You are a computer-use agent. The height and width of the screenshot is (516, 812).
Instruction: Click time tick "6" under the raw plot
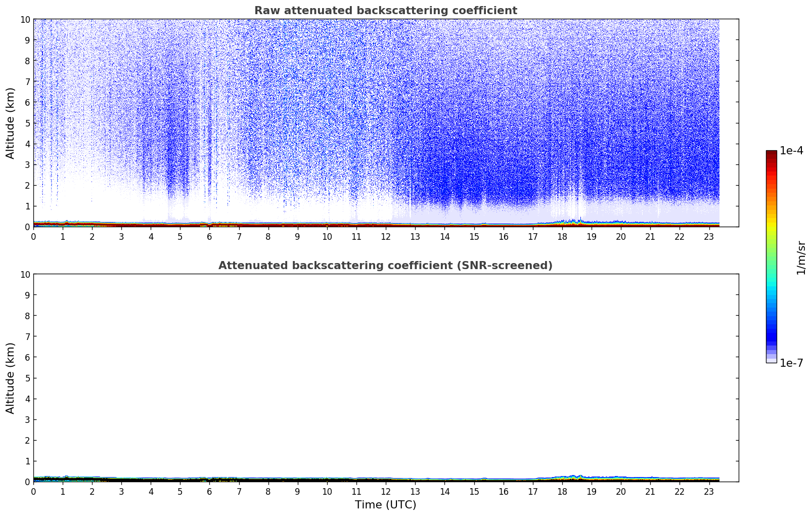point(210,236)
